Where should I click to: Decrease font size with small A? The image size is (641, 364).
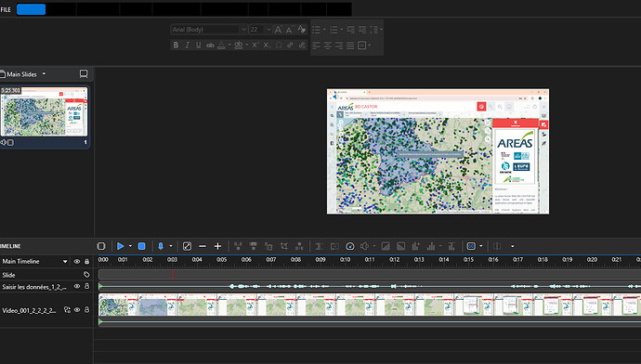coord(289,30)
